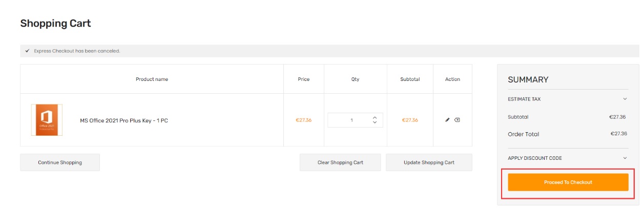
Task: Remove MS Office item via delete icon
Action: (457, 120)
